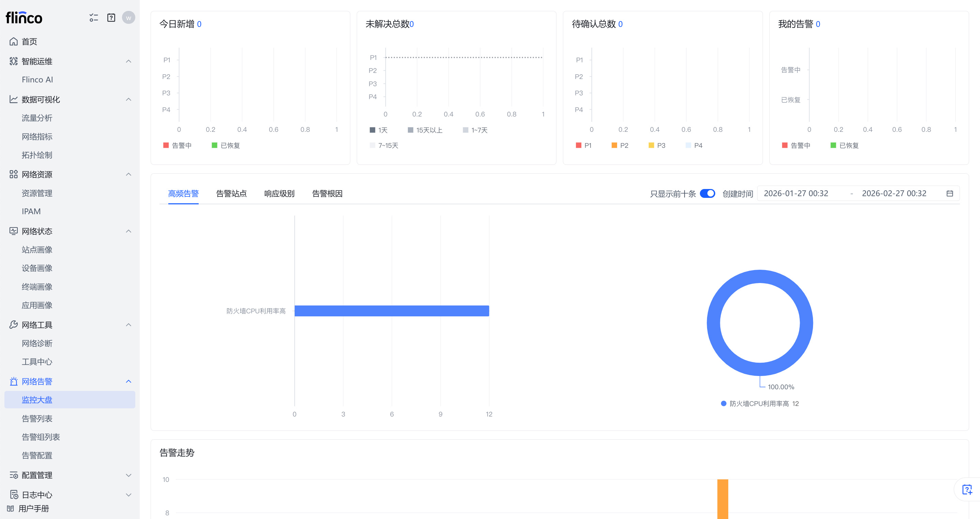980x519 pixels.
Task: Click the user avatar icon
Action: 128,17
